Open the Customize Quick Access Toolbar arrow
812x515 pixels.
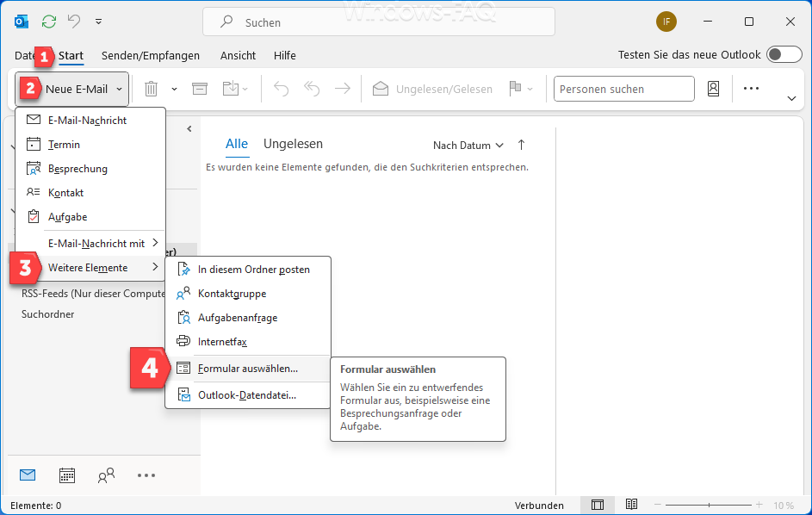tap(98, 22)
